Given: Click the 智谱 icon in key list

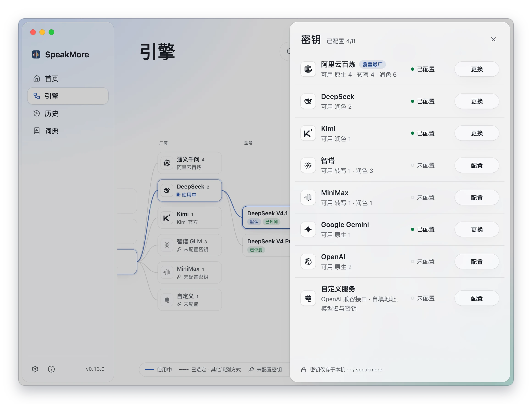Looking at the screenshot, I should click(x=308, y=165).
